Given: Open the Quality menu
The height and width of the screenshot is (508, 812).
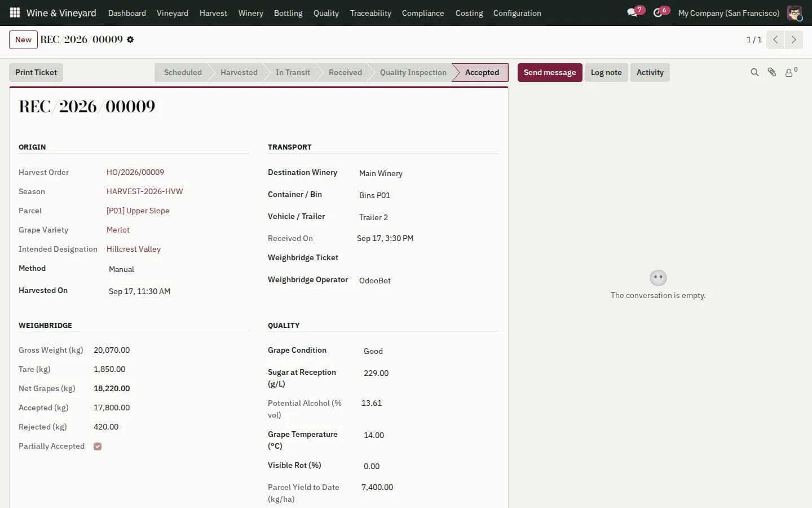Looking at the screenshot, I should tap(326, 13).
